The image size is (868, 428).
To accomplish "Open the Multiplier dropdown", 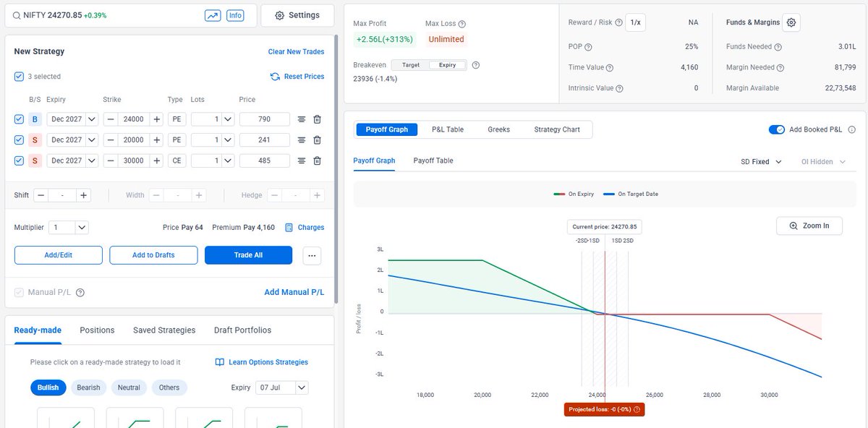I will pyautogui.click(x=69, y=227).
